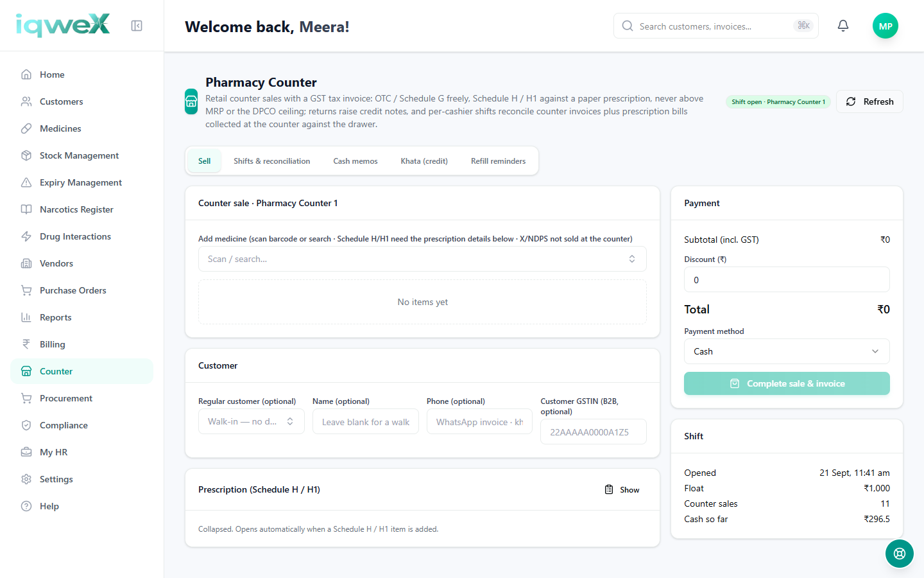This screenshot has width=924, height=578.
Task: Go to Purchase Orders
Action: click(82, 290)
